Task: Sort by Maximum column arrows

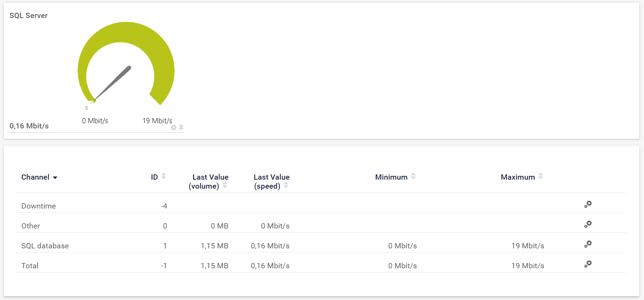Action: point(540,176)
